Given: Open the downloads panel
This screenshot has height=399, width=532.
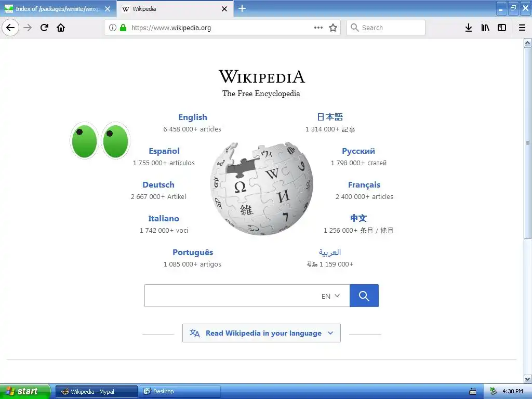Looking at the screenshot, I should pyautogui.click(x=469, y=28).
